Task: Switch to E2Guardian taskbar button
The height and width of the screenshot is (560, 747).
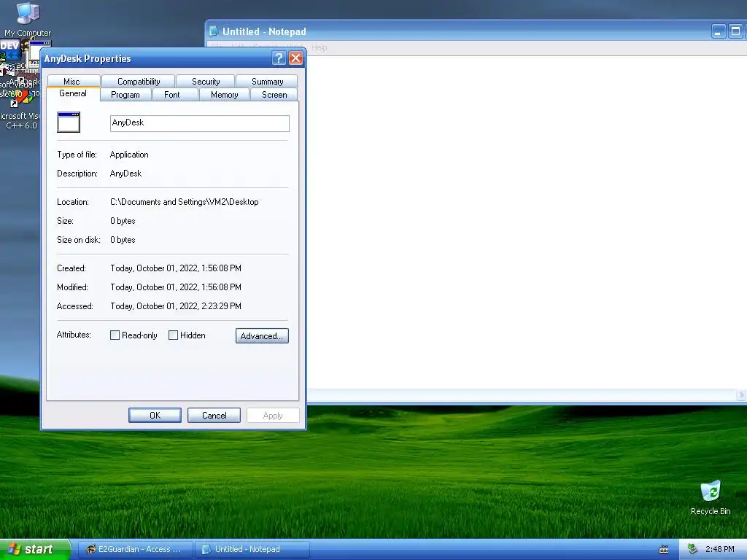Action: coord(135,549)
